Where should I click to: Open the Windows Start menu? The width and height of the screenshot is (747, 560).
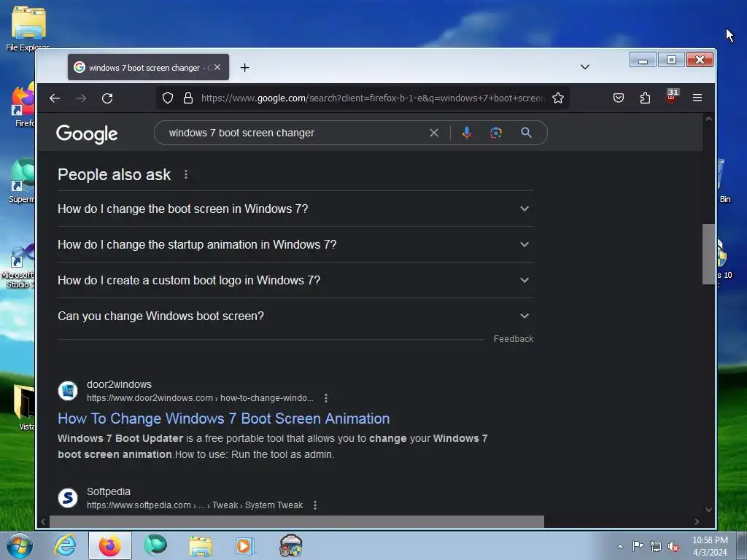tap(20, 545)
